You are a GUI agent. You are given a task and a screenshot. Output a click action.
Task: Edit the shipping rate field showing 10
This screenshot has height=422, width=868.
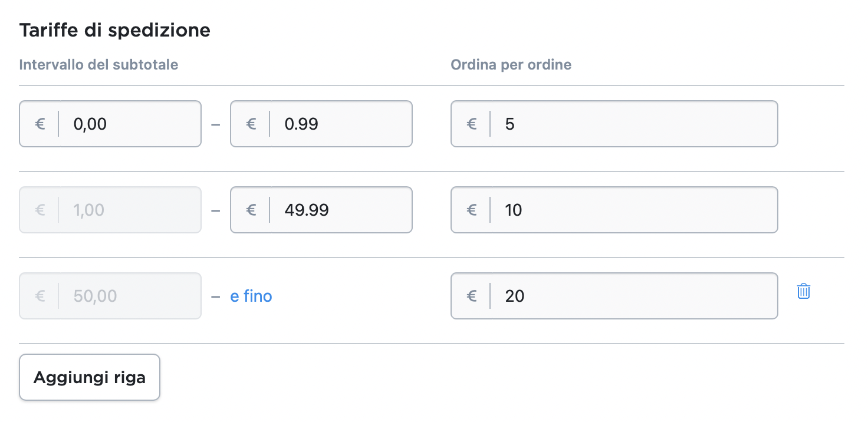tap(631, 210)
